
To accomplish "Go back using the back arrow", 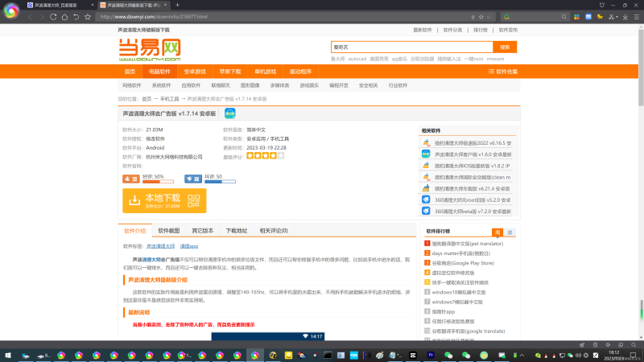I will (30, 17).
